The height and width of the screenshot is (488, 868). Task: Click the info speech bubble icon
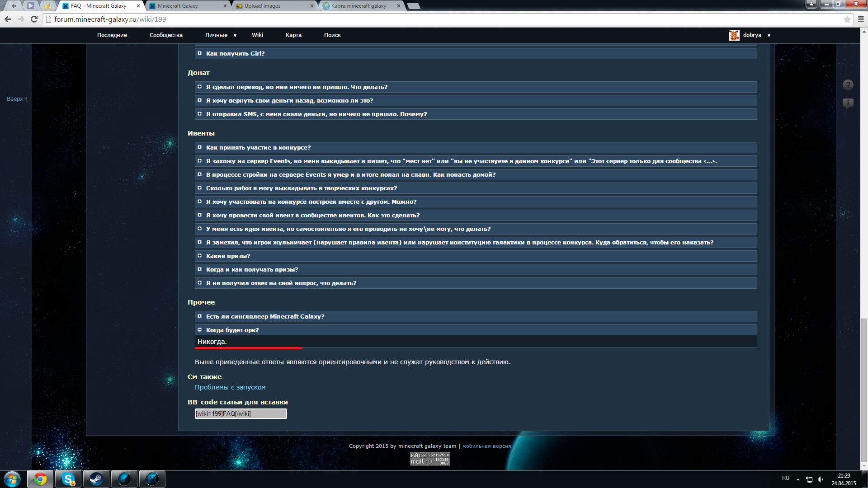point(848,103)
